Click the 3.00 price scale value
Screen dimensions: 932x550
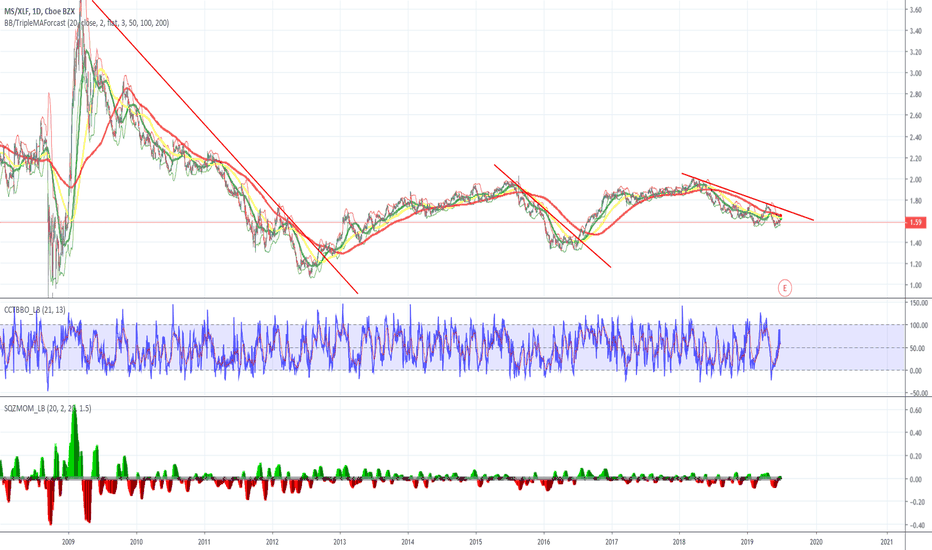tap(915, 73)
